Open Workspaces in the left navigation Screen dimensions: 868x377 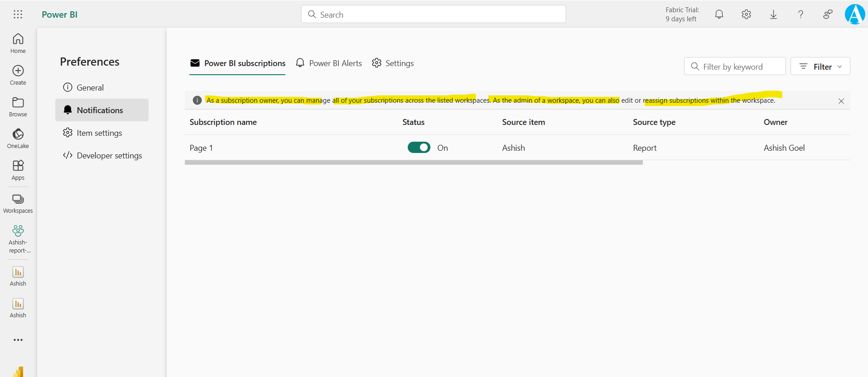click(18, 203)
